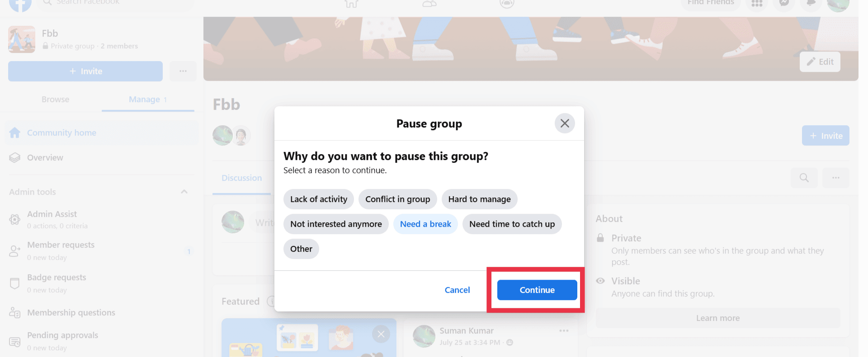The width and height of the screenshot is (868, 357).
Task: Open the more options button beside sidebar Invite
Action: (183, 71)
